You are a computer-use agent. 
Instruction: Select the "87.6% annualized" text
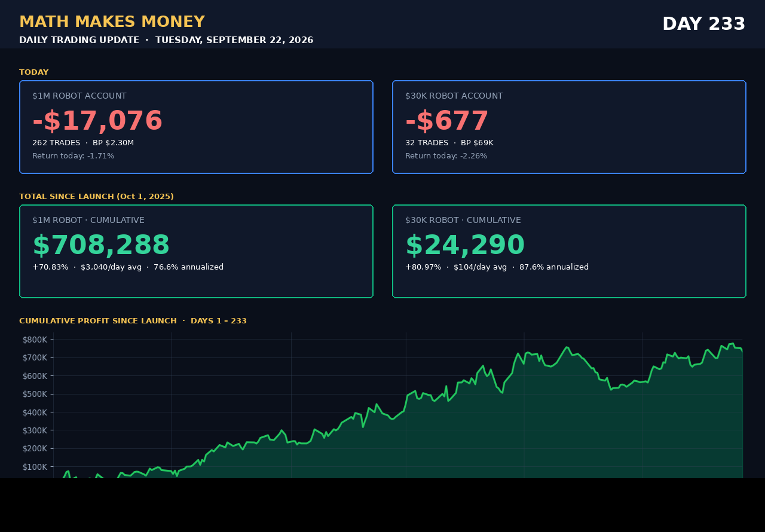click(554, 267)
